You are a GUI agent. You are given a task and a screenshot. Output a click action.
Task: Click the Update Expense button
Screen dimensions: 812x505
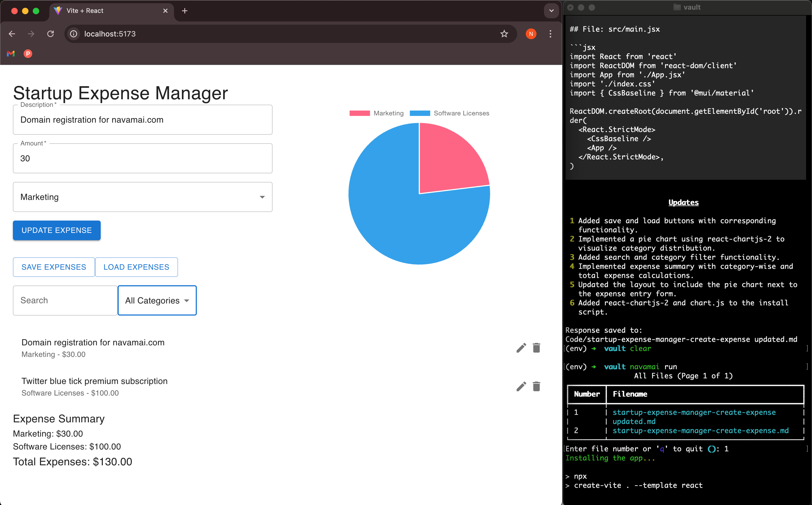click(x=57, y=230)
